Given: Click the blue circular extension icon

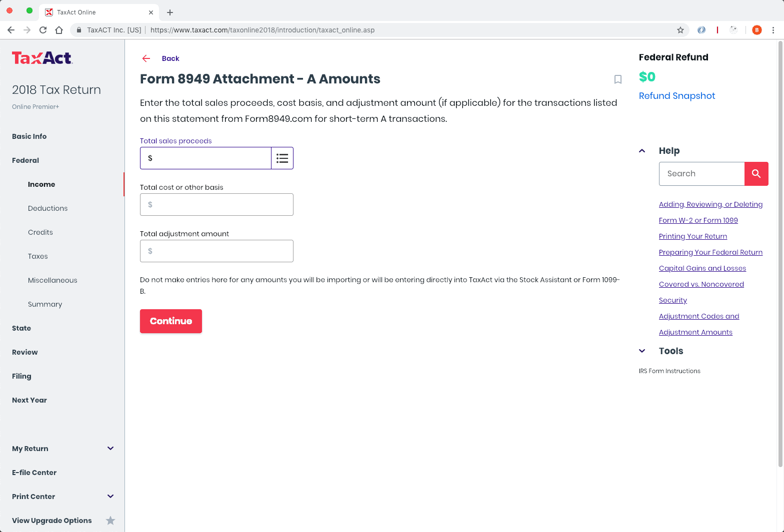Looking at the screenshot, I should (701, 30).
